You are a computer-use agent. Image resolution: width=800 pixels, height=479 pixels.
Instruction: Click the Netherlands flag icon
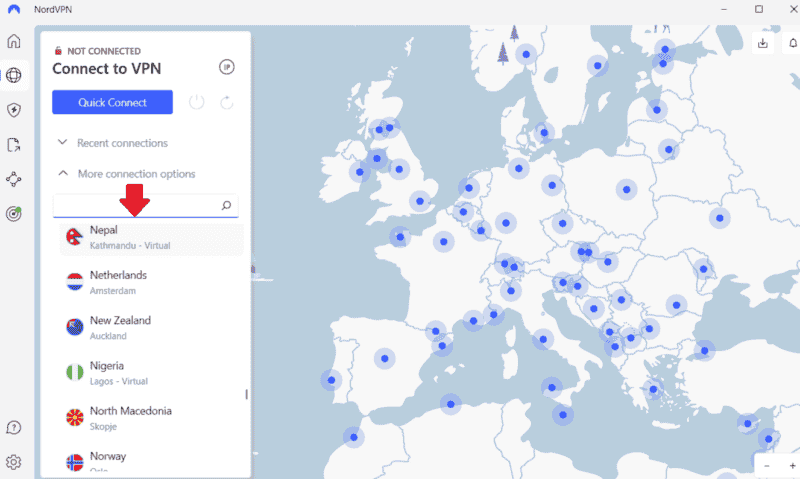(74, 282)
